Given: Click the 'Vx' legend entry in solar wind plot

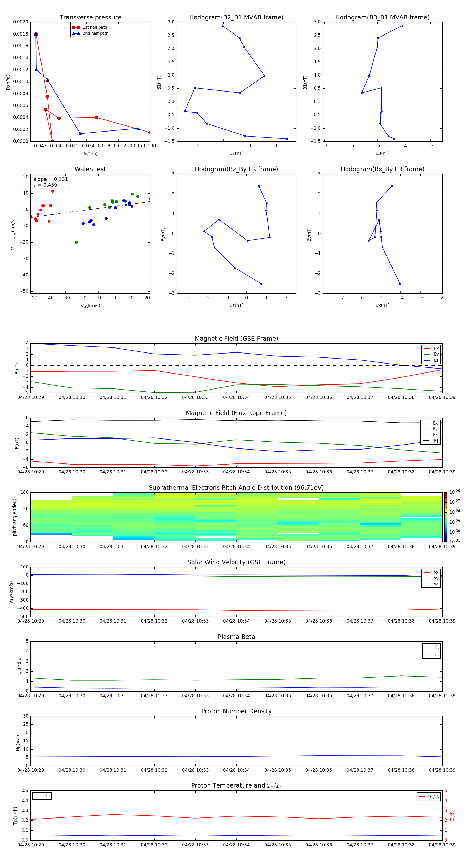Looking at the screenshot, I should pos(431,572).
